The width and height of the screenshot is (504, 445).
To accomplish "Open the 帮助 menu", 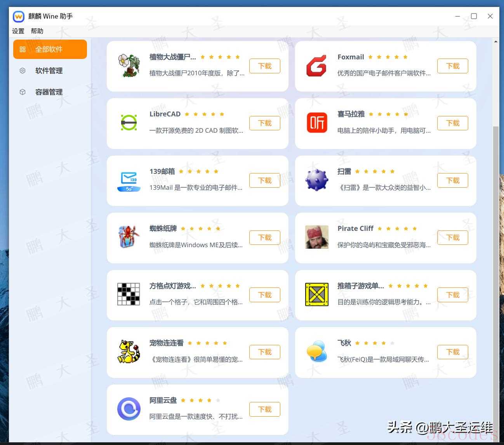I will (x=37, y=31).
